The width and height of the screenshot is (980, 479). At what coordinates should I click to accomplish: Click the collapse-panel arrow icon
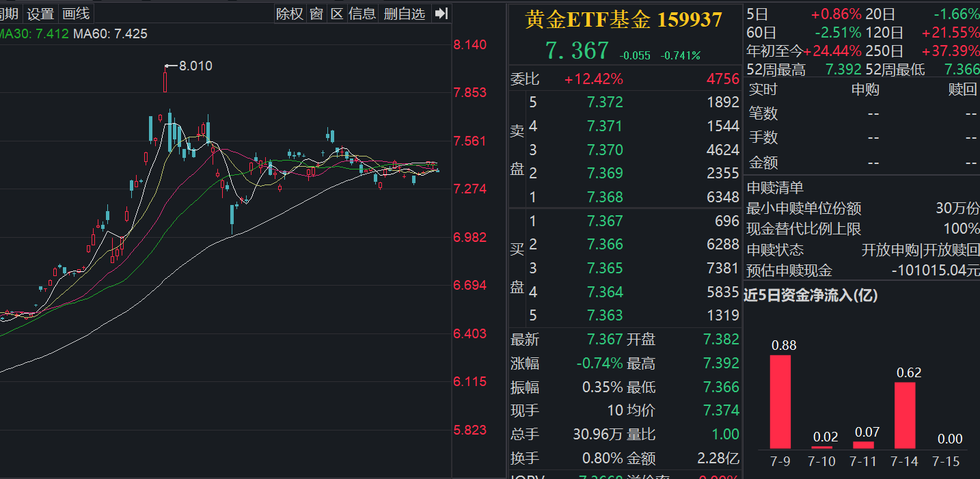point(441,14)
